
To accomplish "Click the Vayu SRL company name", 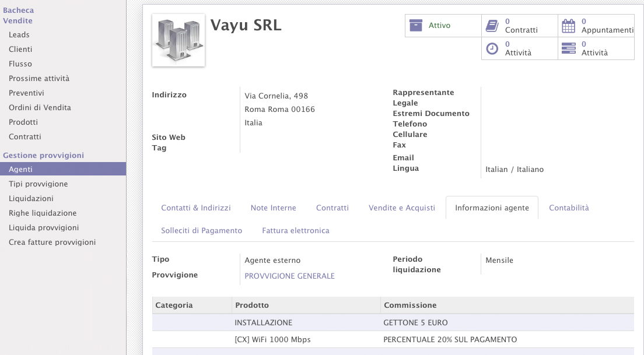I will 246,25.
